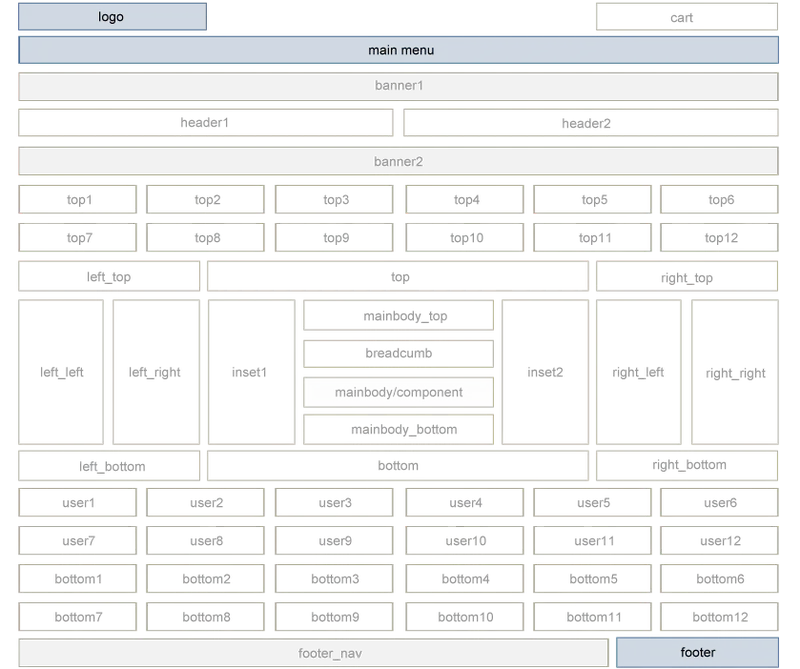The image size is (800, 669).
Task: Click the left_left sidebar column
Action: [x=61, y=372]
